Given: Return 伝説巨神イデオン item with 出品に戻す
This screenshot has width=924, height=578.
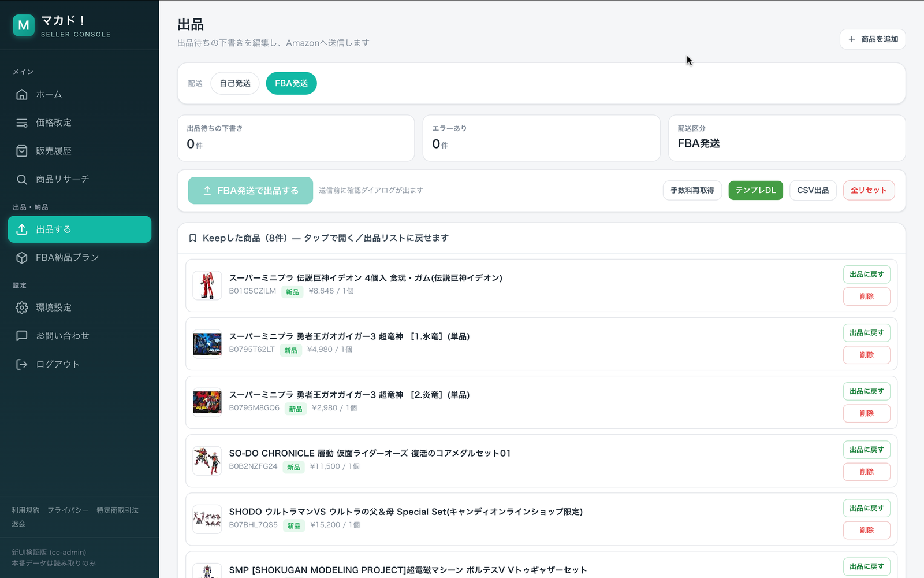Looking at the screenshot, I should click(x=866, y=275).
